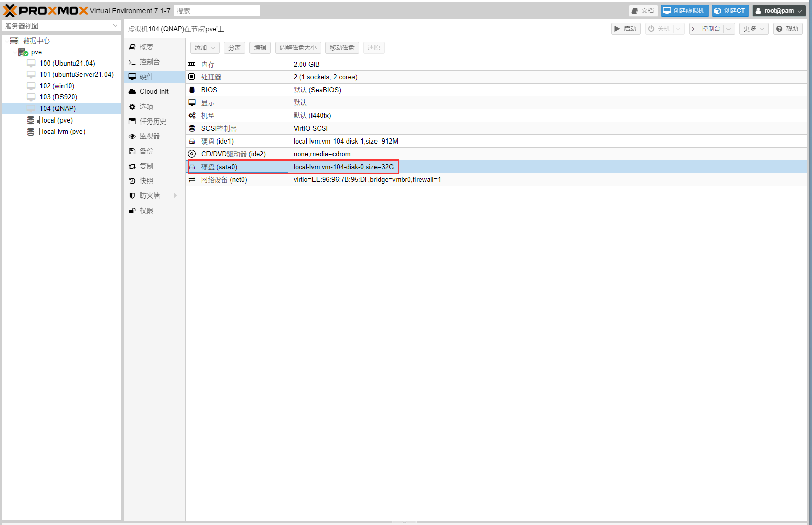The height and width of the screenshot is (525, 812).
Task: Select the BIOS 默认 (SeaBIOS) row
Action: click(x=496, y=90)
